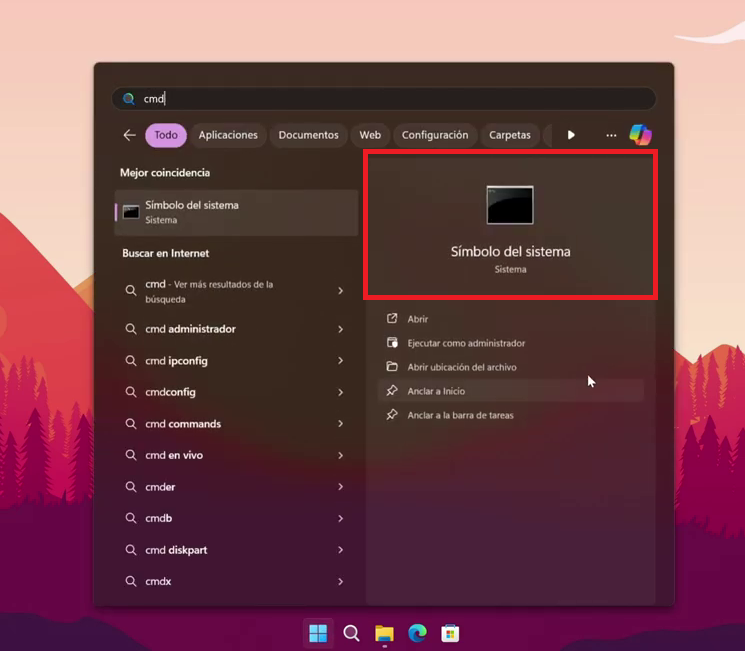Screen dimensions: 745x651
Task: Expand cmd en vivo suggestion chevron
Action: click(341, 455)
